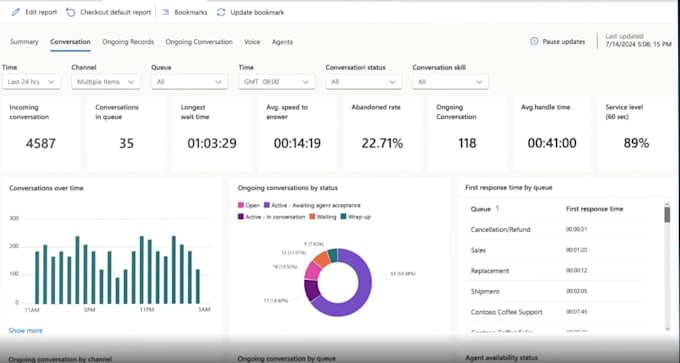Open the Conversation skill dropdown

[x=450, y=82]
